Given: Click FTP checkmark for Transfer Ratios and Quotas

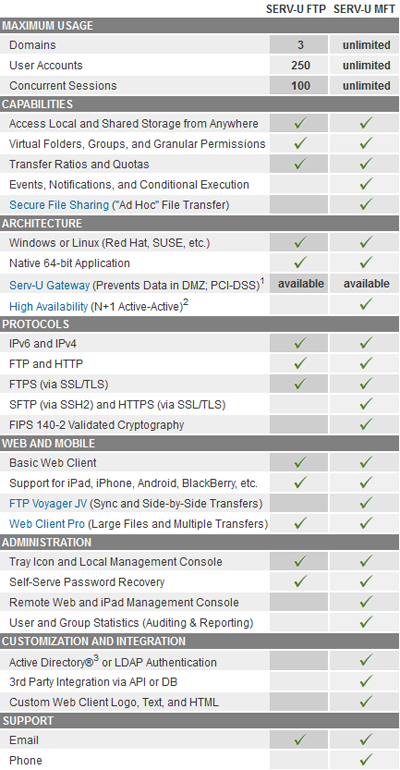Looking at the screenshot, I should 300,164.
